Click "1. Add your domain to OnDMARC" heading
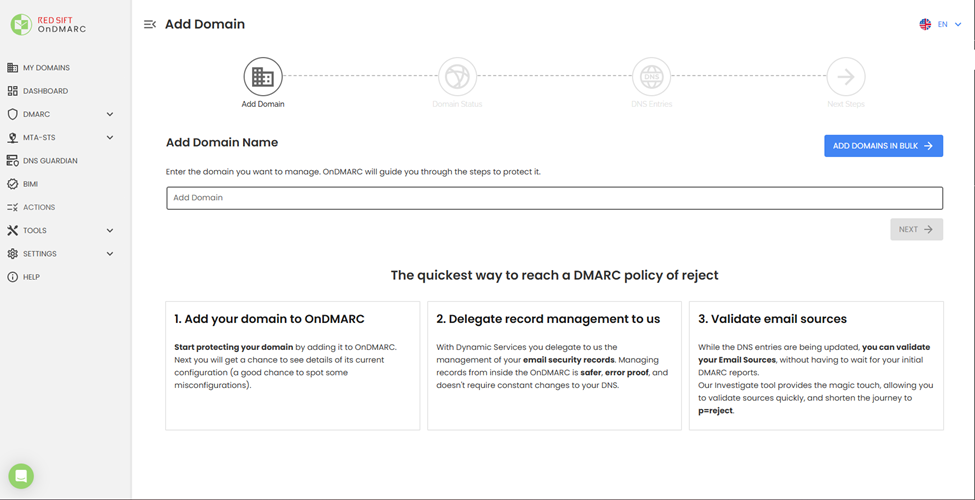Image resolution: width=975 pixels, height=500 pixels. point(269,319)
